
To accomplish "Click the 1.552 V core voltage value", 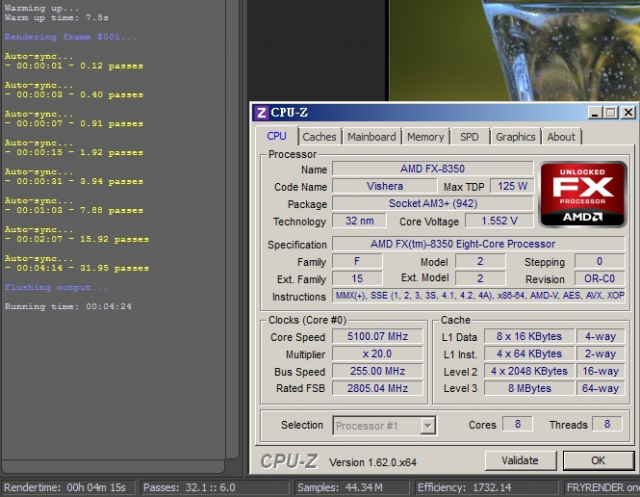I will click(x=500, y=221).
